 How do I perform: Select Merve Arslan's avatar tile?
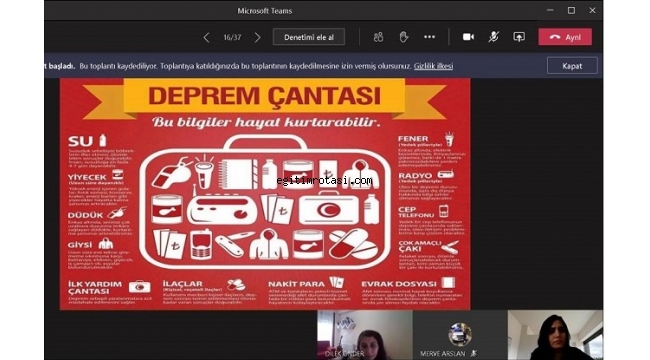(x=460, y=335)
